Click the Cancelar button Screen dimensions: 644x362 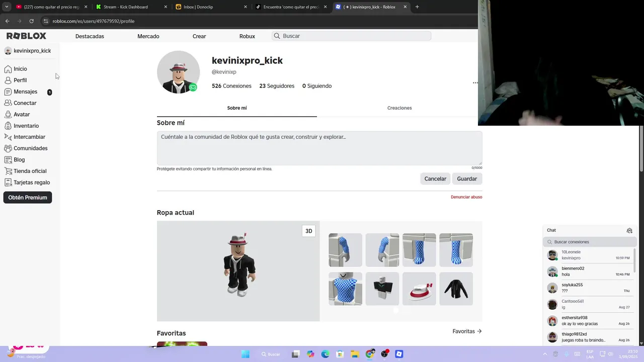pyautogui.click(x=435, y=179)
